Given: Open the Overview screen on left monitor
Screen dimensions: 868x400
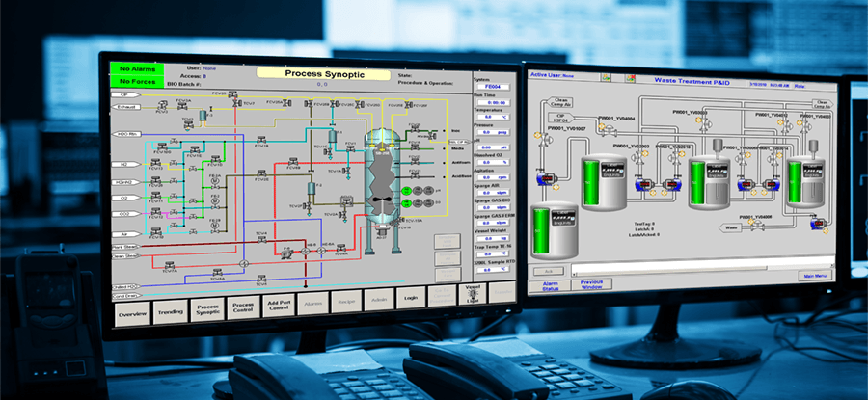Looking at the screenshot, I should pyautogui.click(x=132, y=314).
